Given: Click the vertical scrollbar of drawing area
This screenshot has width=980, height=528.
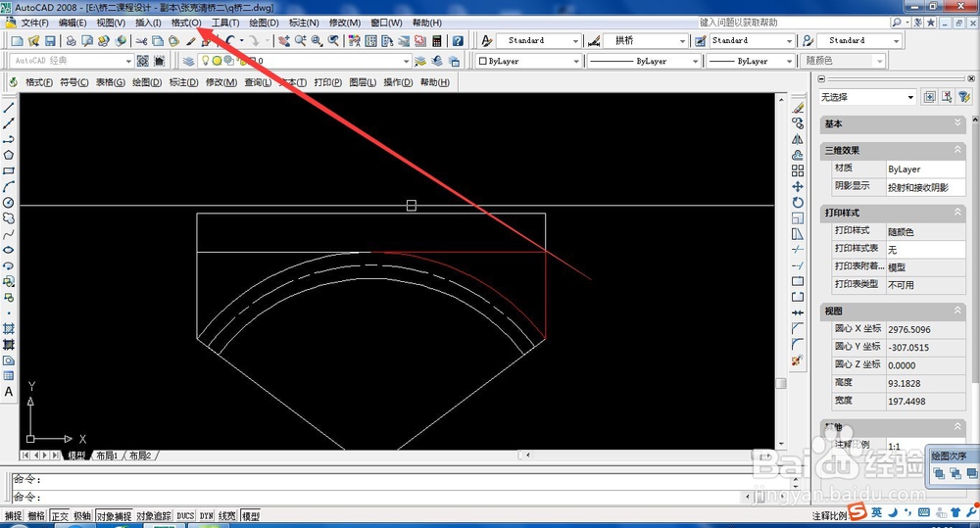Looking at the screenshot, I should 781,271.
